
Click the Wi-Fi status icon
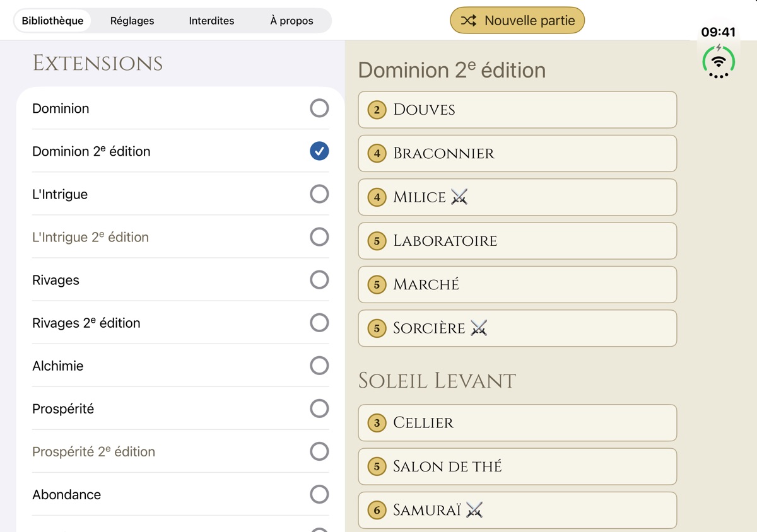(x=719, y=61)
